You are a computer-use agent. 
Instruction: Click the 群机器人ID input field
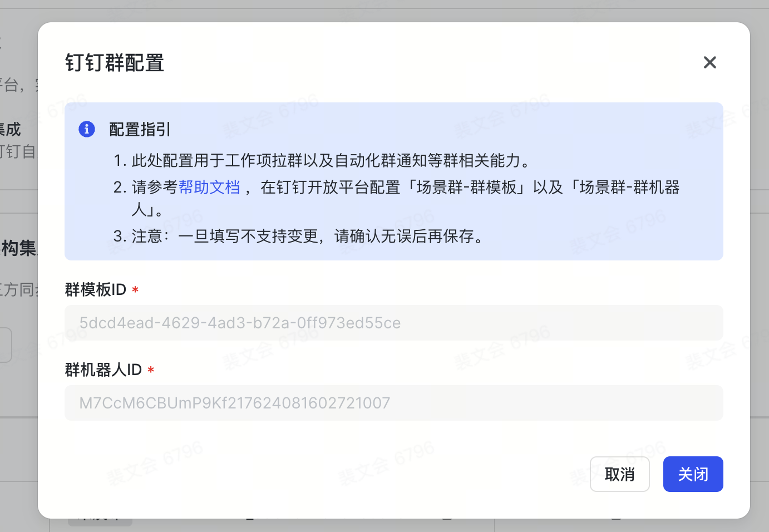[x=394, y=403]
